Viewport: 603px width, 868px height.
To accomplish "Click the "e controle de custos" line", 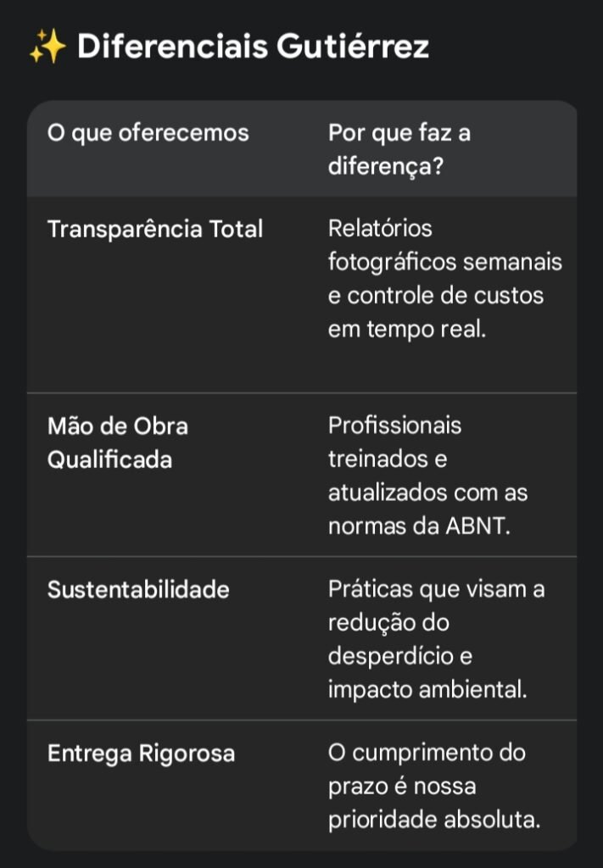I will coord(436,297).
